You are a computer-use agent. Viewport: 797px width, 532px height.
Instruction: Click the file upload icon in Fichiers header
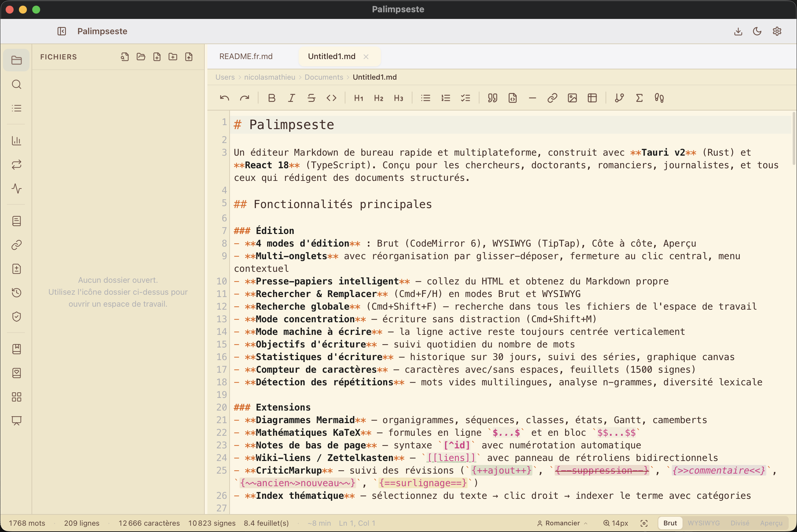point(189,57)
